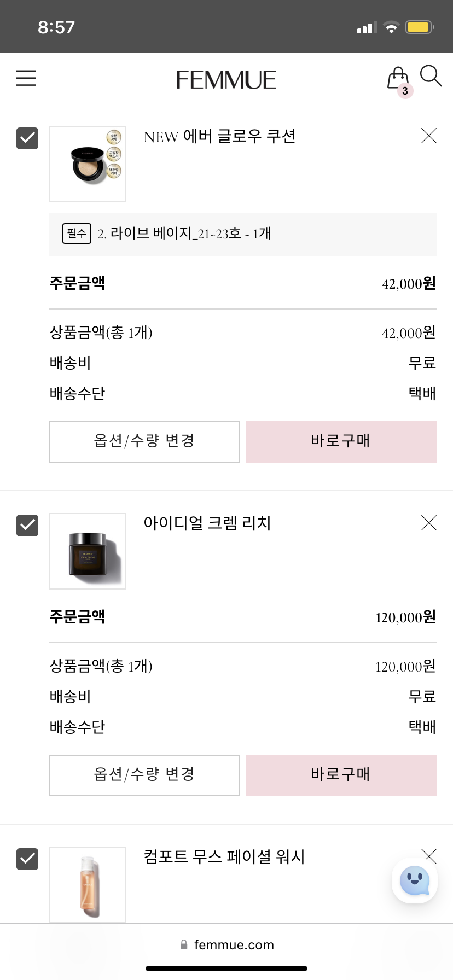Buy 에버 글로우 쿠션 now with 바로구매
The image size is (453, 980).
coord(341,441)
